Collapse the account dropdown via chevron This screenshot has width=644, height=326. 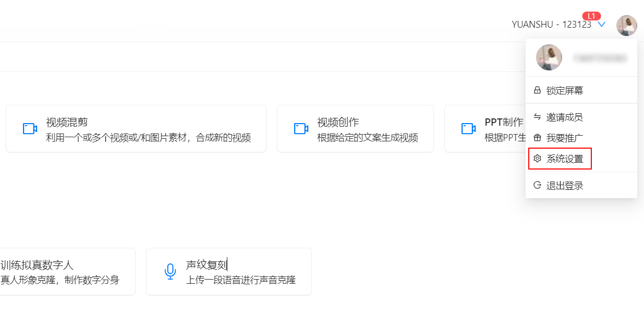click(x=602, y=24)
